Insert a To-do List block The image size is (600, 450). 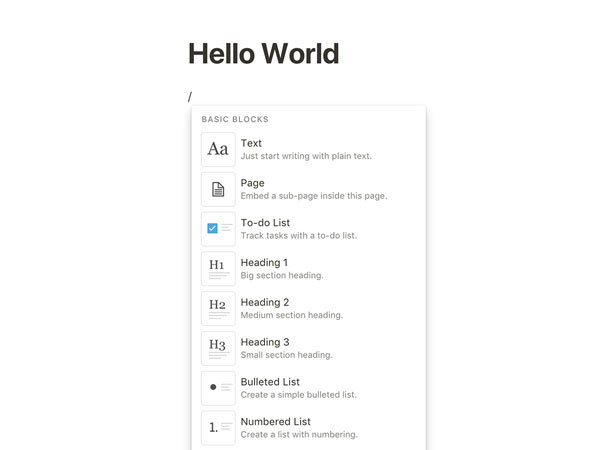[x=308, y=229]
